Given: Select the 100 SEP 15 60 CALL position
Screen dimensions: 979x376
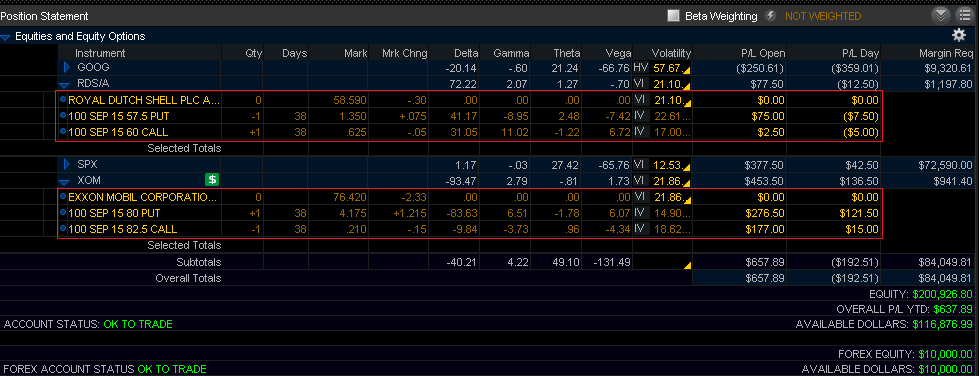Looking at the screenshot, I should (118, 132).
